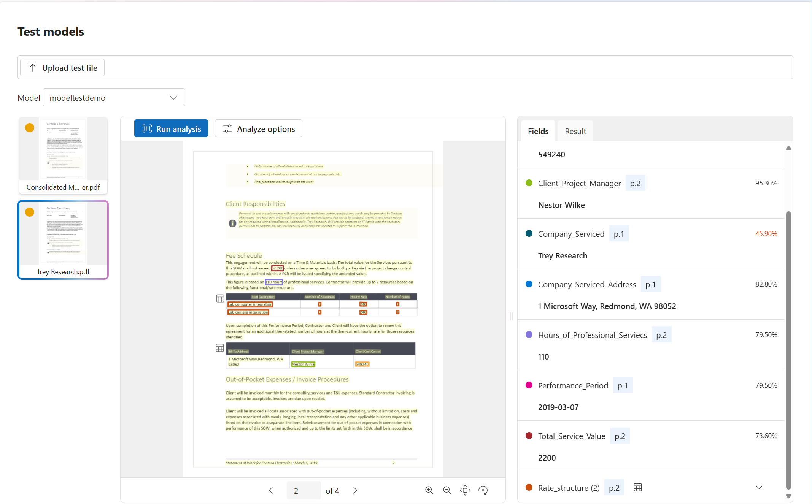The width and height of the screenshot is (812, 504).
Task: Select the Fields tab
Action: coord(537,131)
